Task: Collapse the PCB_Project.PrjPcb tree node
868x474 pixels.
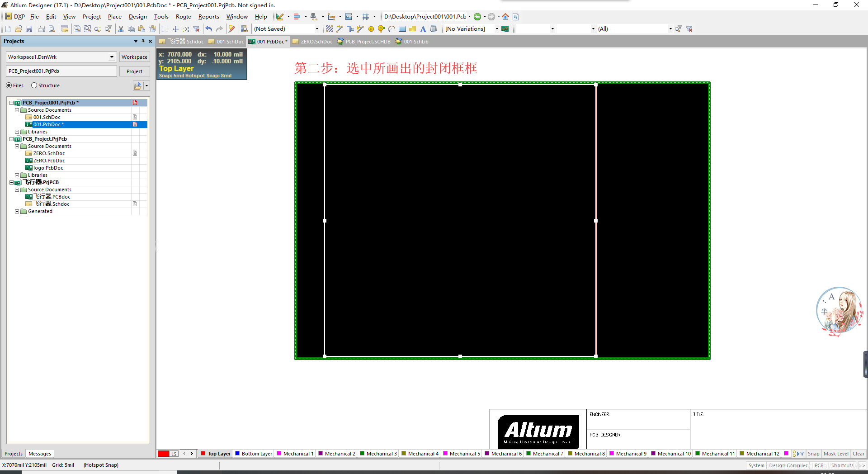Action: pos(11,139)
